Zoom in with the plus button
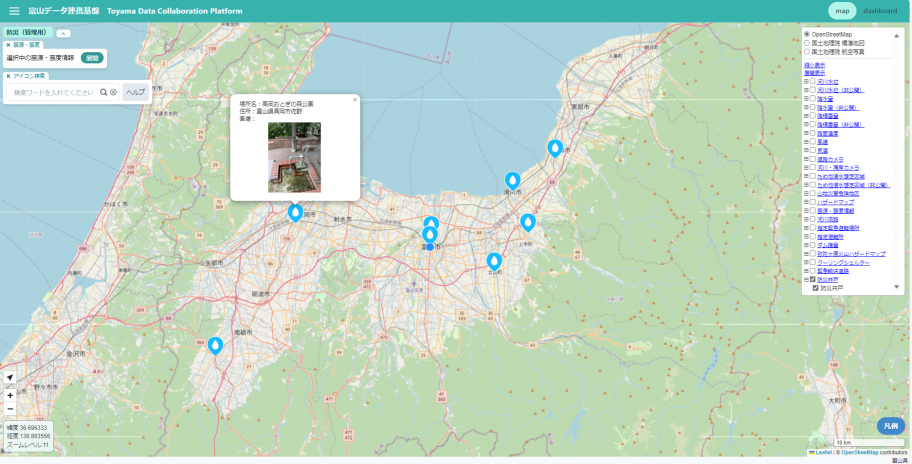 (10, 395)
